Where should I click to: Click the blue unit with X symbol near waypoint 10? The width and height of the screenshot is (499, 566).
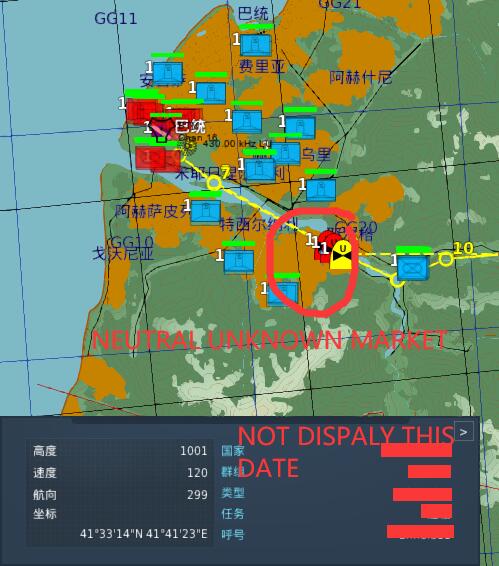pyautogui.click(x=413, y=268)
